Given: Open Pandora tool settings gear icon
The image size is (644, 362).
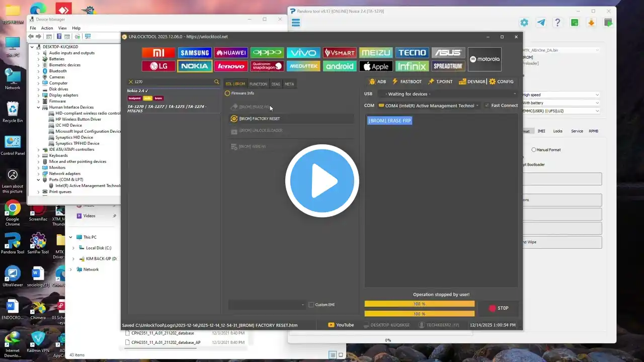Looking at the screenshot, I should (524, 23).
